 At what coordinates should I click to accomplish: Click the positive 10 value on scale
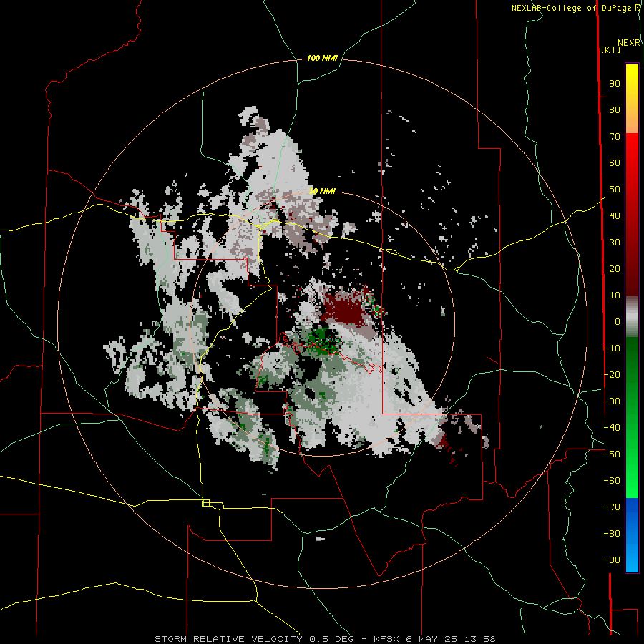click(615, 296)
